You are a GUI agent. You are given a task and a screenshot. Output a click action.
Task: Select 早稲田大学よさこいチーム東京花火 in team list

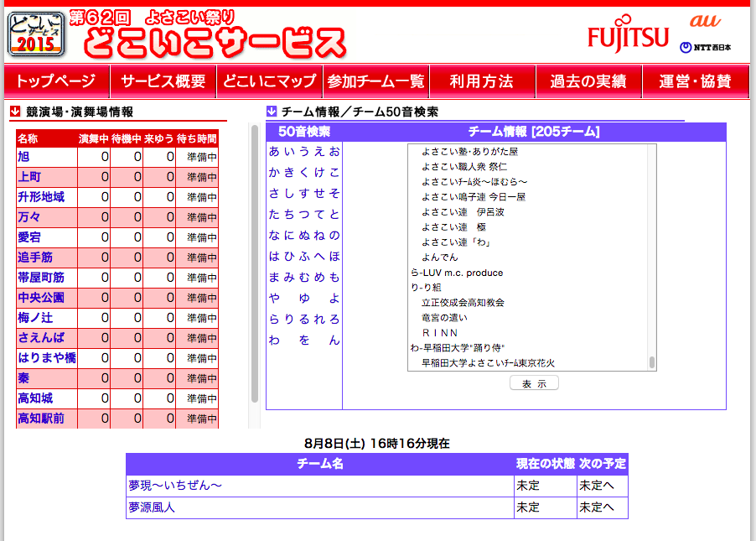pos(488,363)
